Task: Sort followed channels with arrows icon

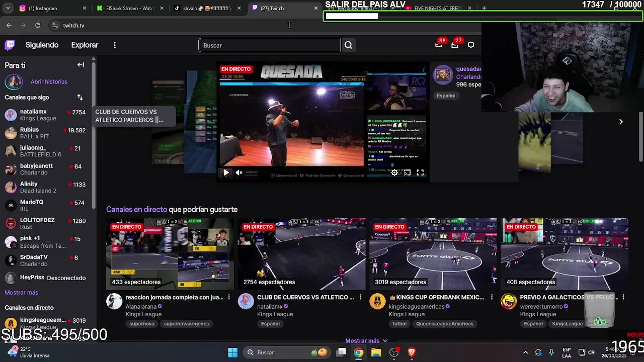Action: tap(80, 97)
